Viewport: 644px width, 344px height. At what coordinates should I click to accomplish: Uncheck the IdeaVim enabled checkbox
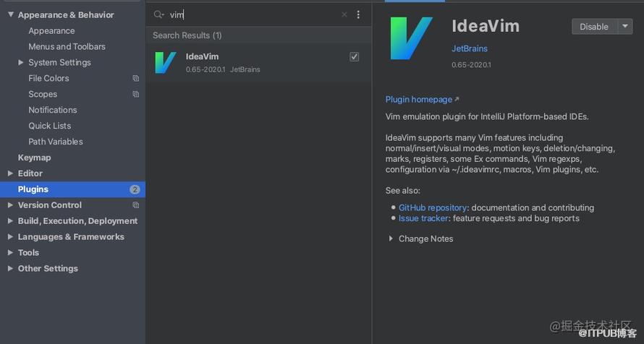coord(354,56)
